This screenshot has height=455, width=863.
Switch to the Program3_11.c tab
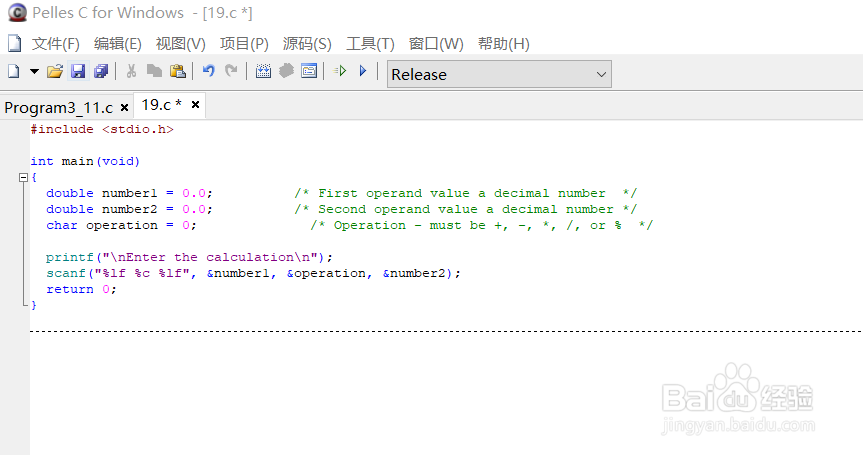click(x=58, y=107)
